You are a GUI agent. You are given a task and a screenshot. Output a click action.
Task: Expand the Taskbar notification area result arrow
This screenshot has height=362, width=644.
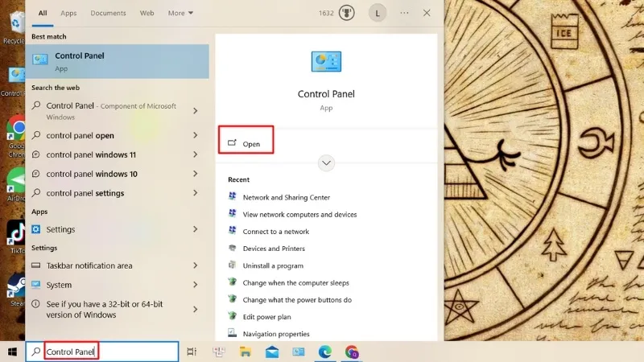point(196,265)
